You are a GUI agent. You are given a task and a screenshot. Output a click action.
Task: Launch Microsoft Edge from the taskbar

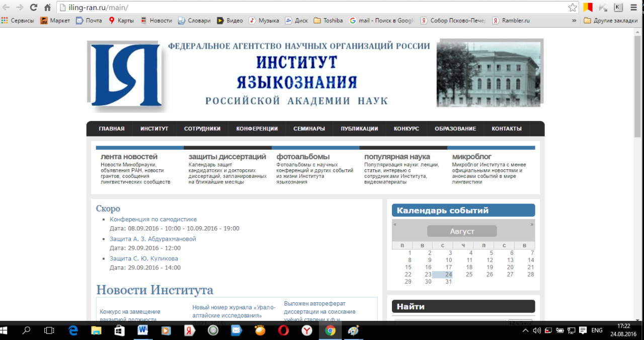(73, 330)
